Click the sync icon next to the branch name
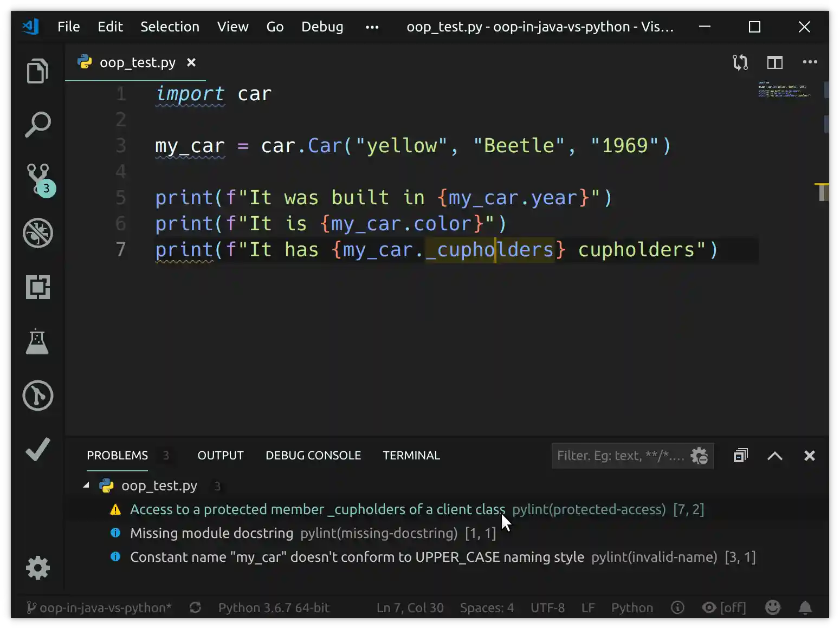Screen dimensions: 840x629 [x=195, y=607]
